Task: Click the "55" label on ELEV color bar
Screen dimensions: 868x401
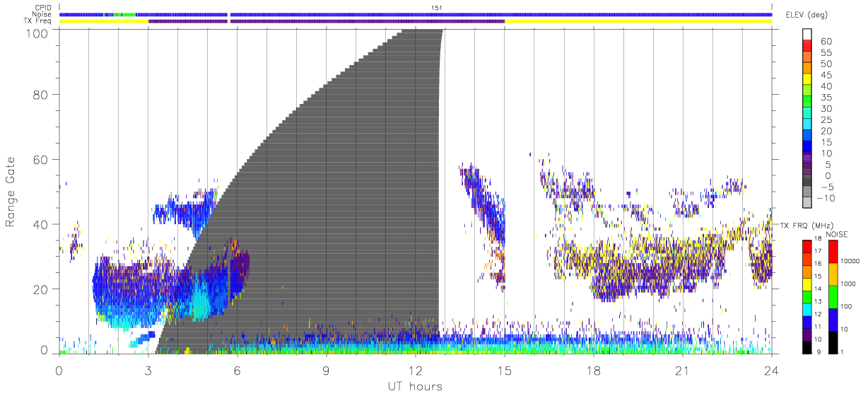Action: [826, 52]
